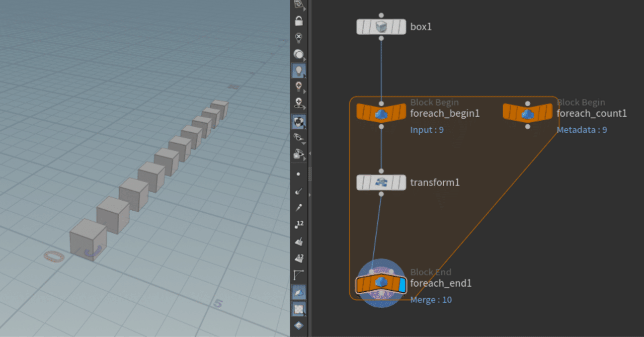
Task: Show primitive normals display icon
Action: click(299, 241)
